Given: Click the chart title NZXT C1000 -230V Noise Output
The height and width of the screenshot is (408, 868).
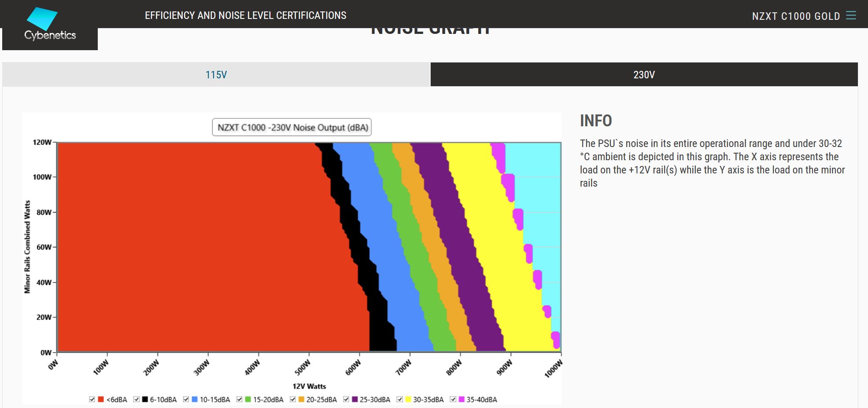Looking at the screenshot, I should coord(292,127).
